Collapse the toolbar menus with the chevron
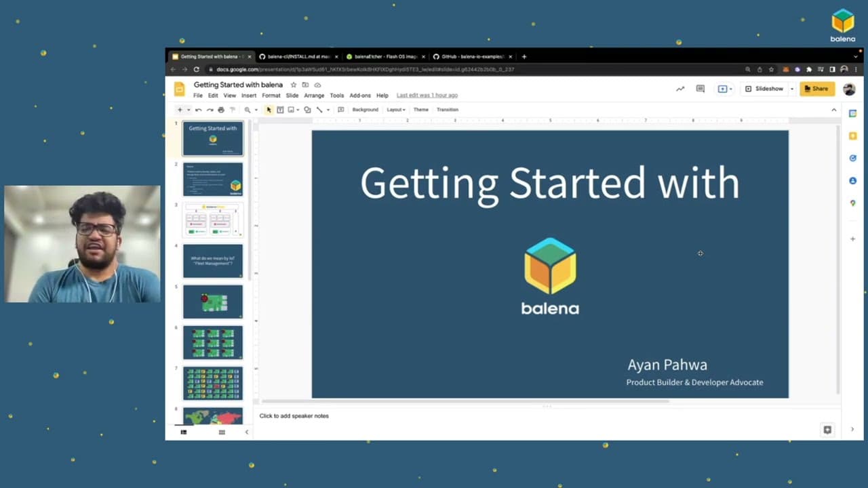The image size is (868, 488). 834,110
